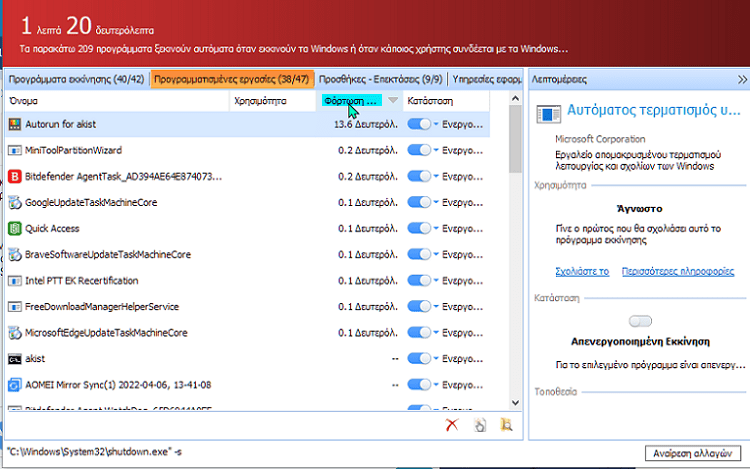
Task: Open status dropdown for AOMEI Mirror Sync
Action: pos(436,385)
